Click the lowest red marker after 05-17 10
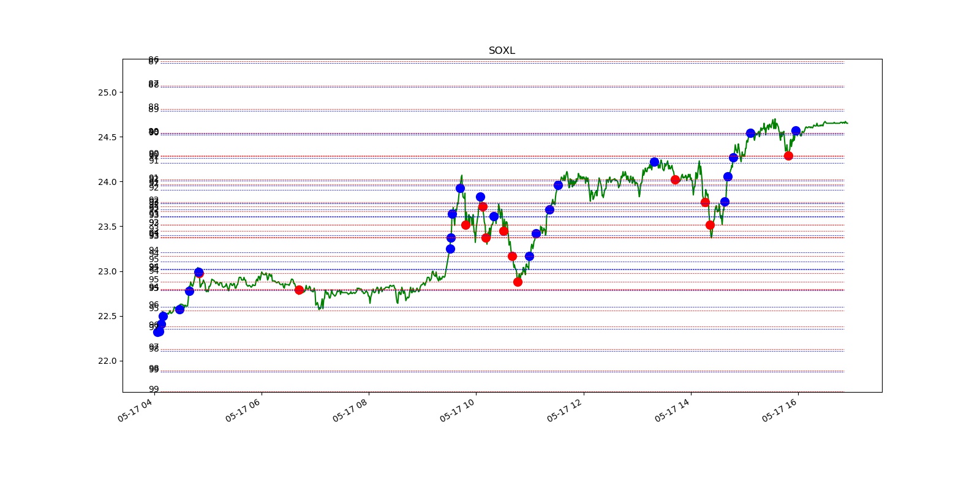 click(x=518, y=282)
